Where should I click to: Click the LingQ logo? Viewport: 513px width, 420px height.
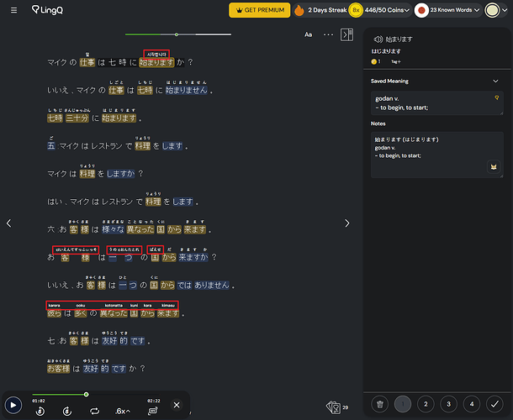pos(47,10)
